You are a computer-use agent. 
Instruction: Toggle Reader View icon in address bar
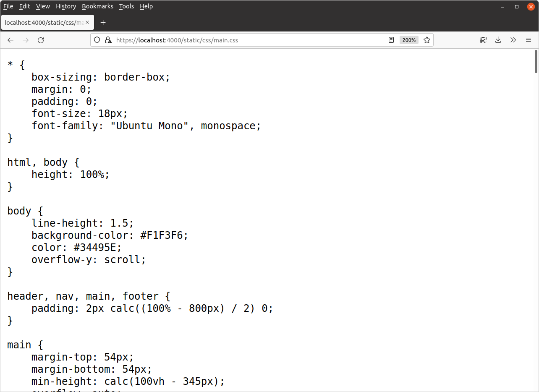[391, 40]
